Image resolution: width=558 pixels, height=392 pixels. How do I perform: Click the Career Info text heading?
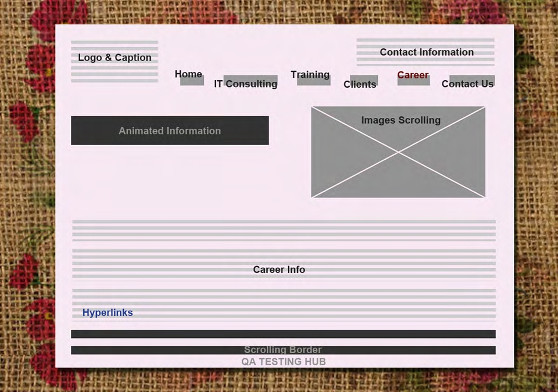[279, 269]
